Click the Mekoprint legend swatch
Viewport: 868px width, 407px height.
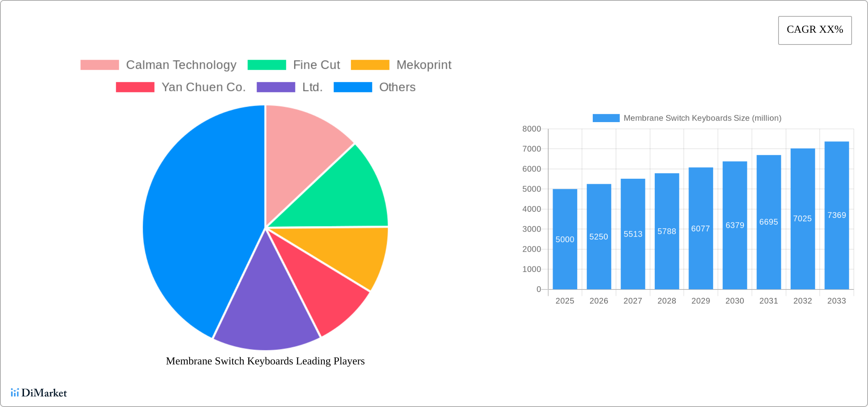(370, 65)
